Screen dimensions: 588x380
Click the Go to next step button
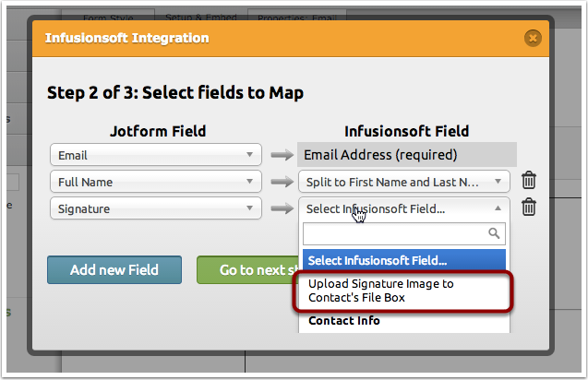(249, 270)
